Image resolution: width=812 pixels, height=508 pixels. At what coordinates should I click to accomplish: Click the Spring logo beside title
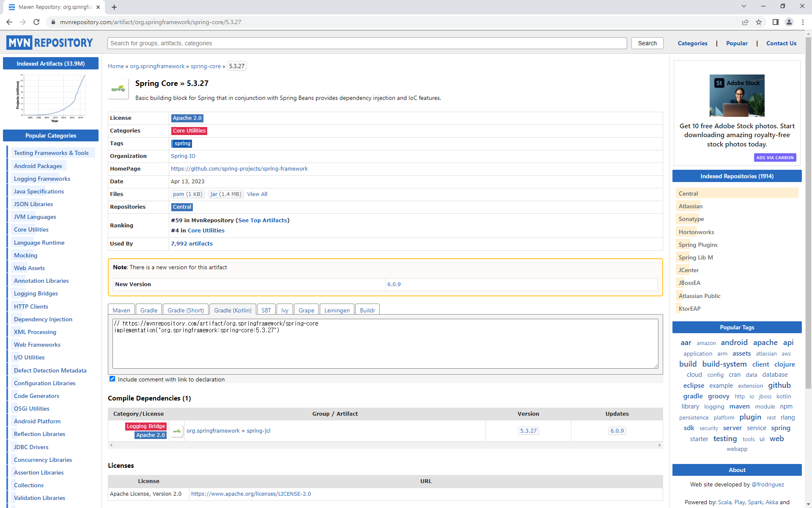[x=118, y=89]
